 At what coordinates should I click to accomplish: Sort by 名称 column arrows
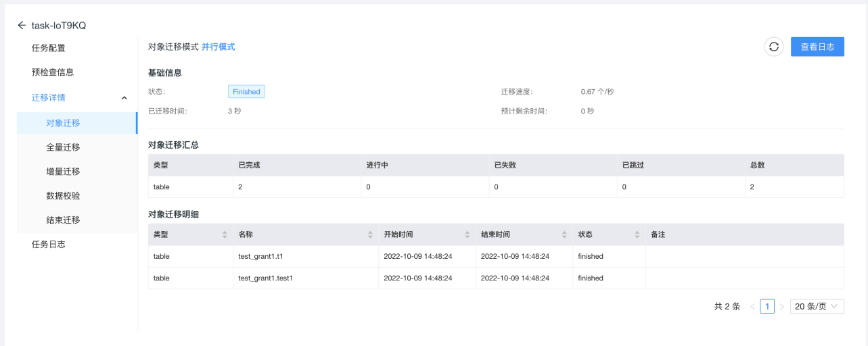(370, 234)
